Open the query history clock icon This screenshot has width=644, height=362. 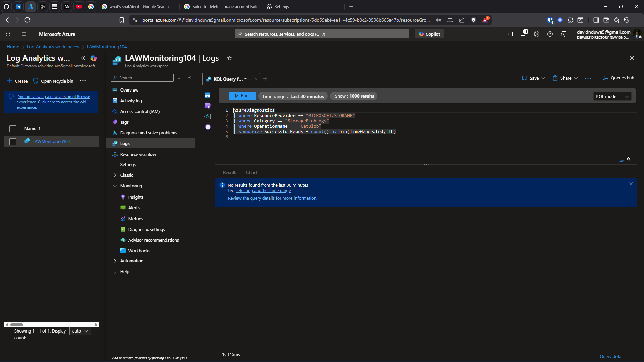[x=208, y=127]
